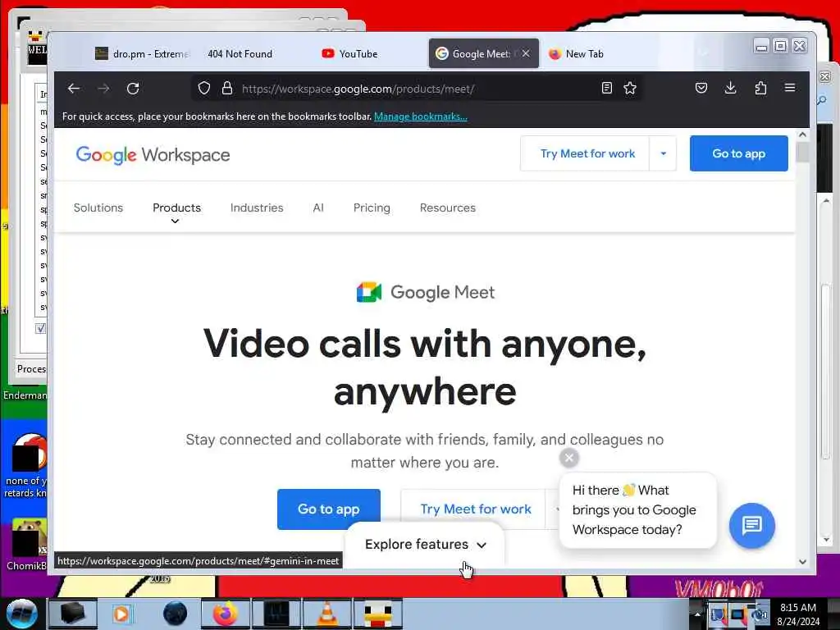Save page to Pocket icon
This screenshot has width=840, height=630.
coord(701,88)
